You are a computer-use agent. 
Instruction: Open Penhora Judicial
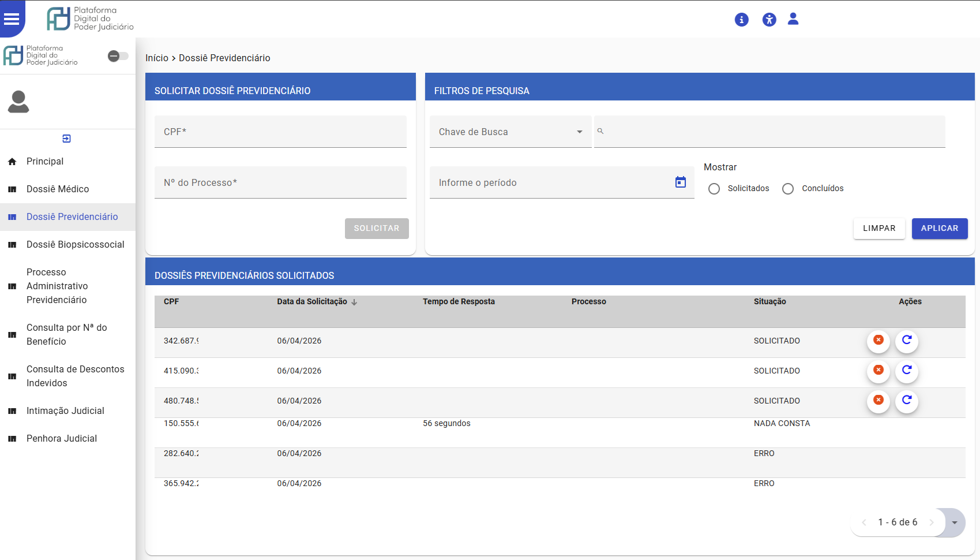tap(67, 439)
